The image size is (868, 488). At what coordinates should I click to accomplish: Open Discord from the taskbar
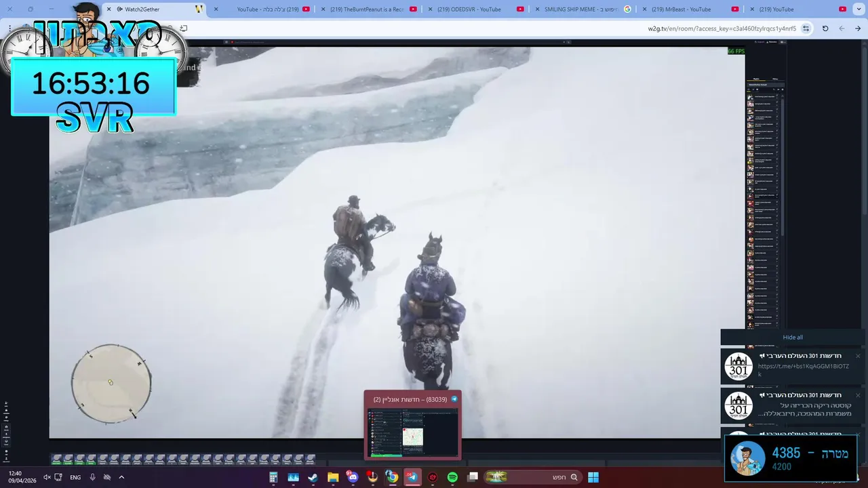pyautogui.click(x=353, y=477)
